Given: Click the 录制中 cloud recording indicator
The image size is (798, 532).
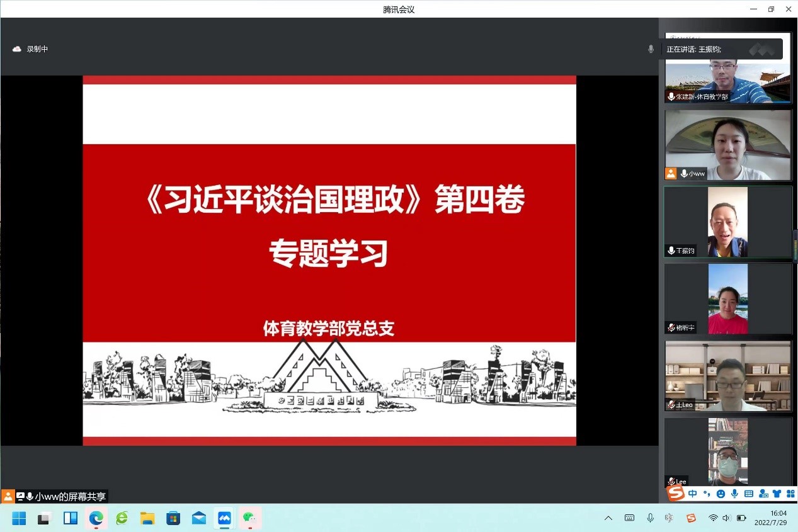Looking at the screenshot, I should (x=30, y=49).
